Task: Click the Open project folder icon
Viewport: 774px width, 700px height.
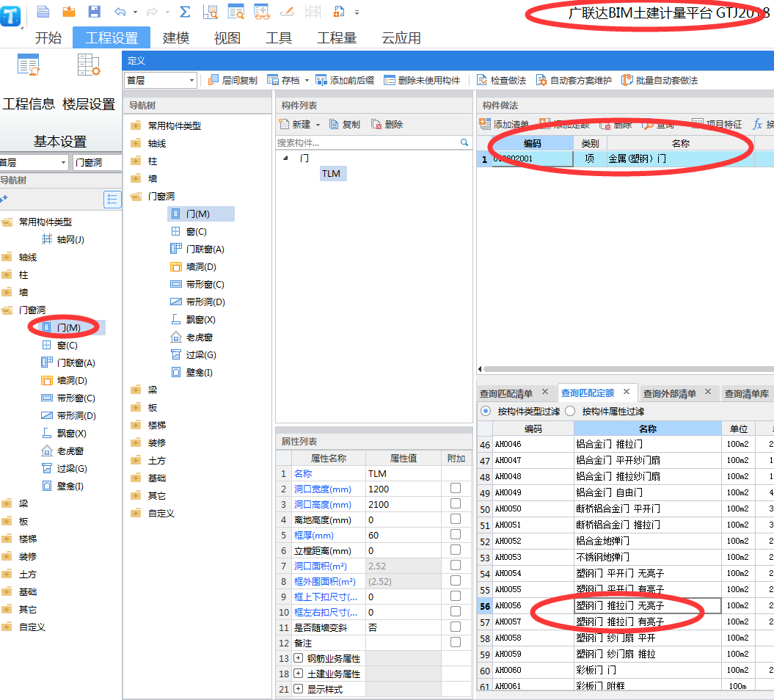Action: click(x=69, y=12)
